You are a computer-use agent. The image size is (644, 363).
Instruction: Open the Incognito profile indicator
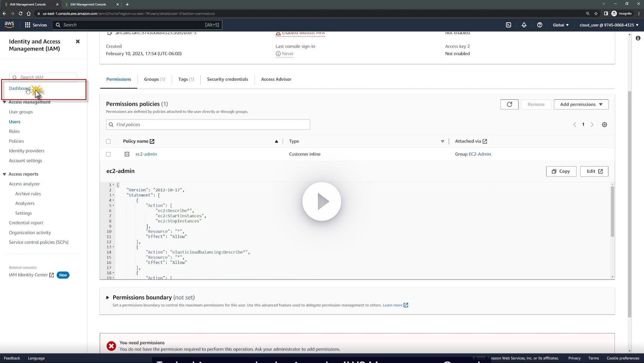coord(622,13)
